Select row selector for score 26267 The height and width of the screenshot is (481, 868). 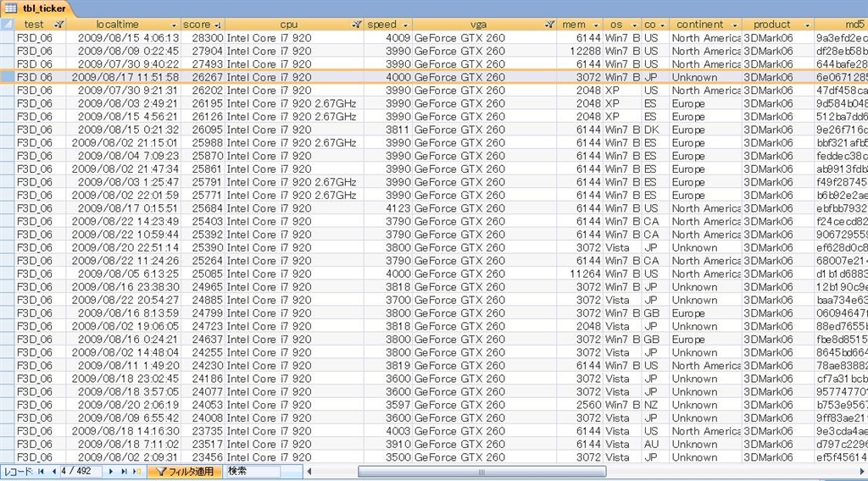click(x=7, y=77)
